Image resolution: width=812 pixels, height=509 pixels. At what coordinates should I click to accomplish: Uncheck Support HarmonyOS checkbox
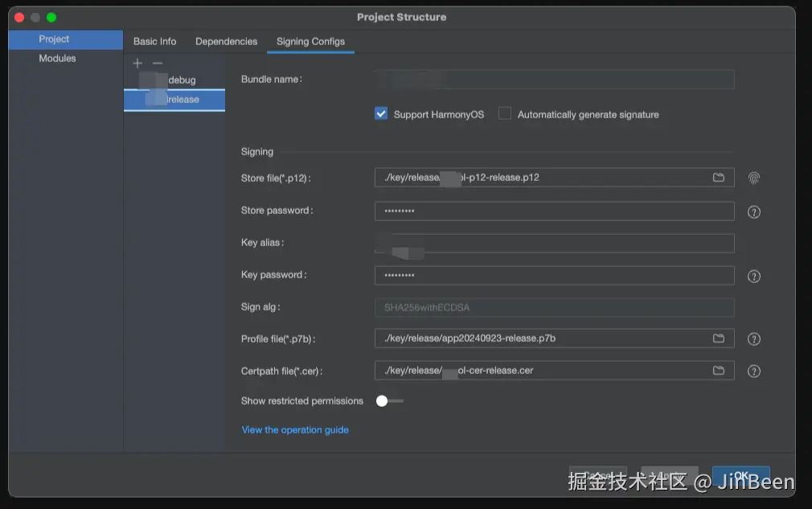[381, 114]
